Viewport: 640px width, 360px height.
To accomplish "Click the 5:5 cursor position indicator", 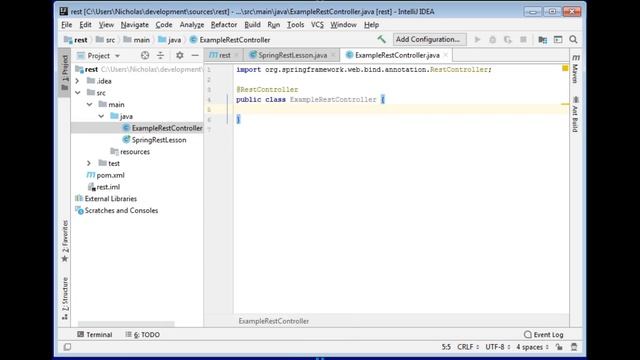I will (x=446, y=347).
